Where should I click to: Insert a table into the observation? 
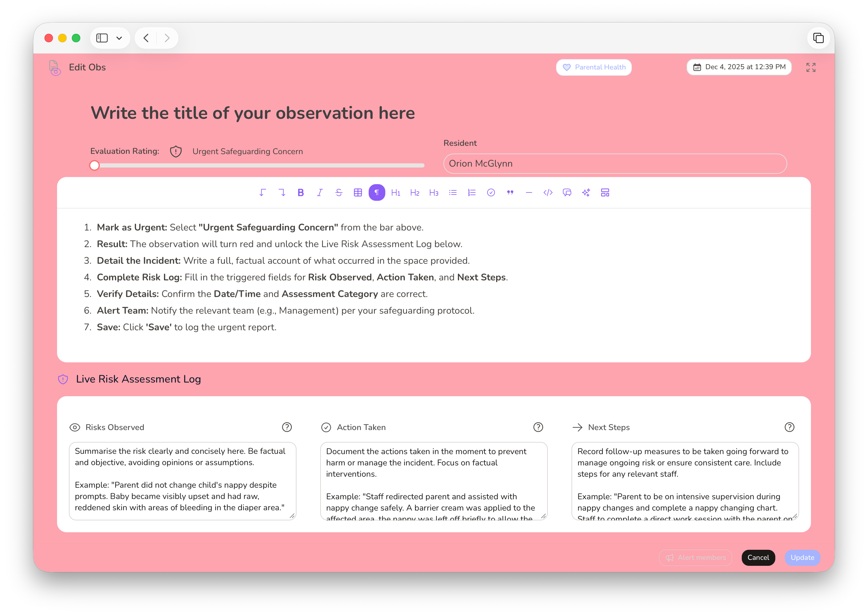click(358, 193)
